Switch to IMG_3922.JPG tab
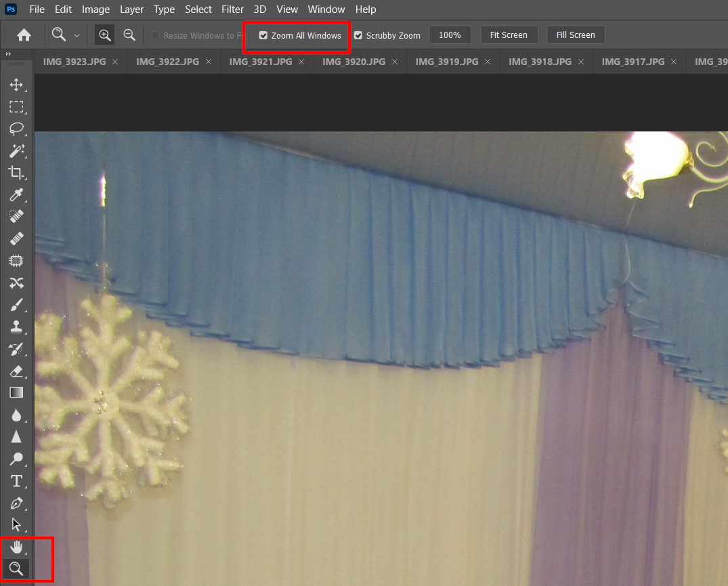Viewport: 728px width, 586px height. [x=167, y=62]
